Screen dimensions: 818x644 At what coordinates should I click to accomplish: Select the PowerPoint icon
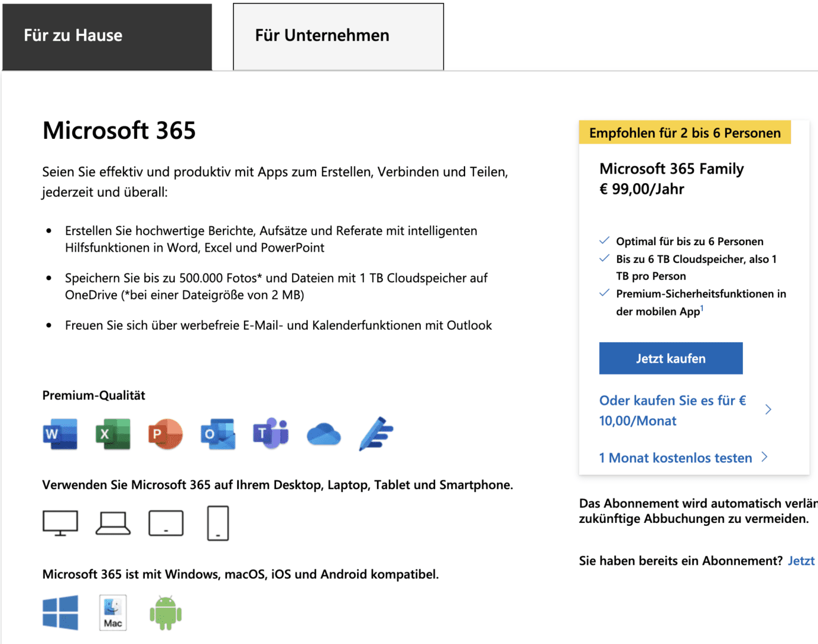[x=165, y=434]
